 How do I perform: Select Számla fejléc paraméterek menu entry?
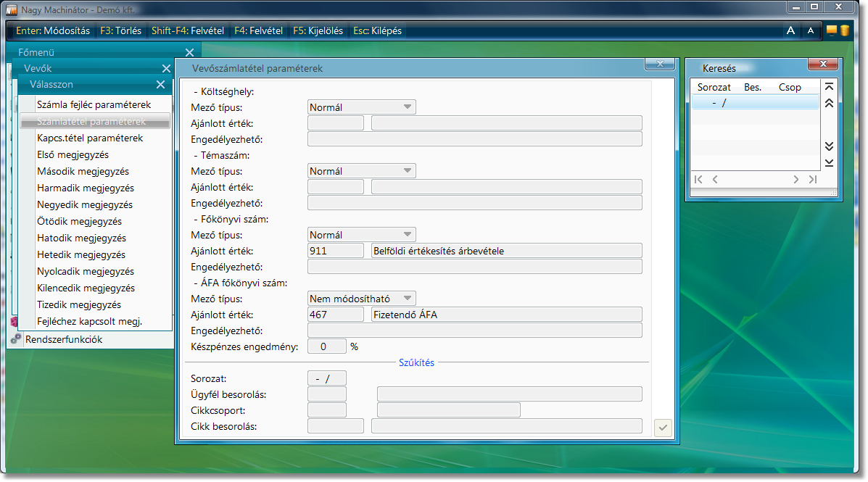point(94,104)
